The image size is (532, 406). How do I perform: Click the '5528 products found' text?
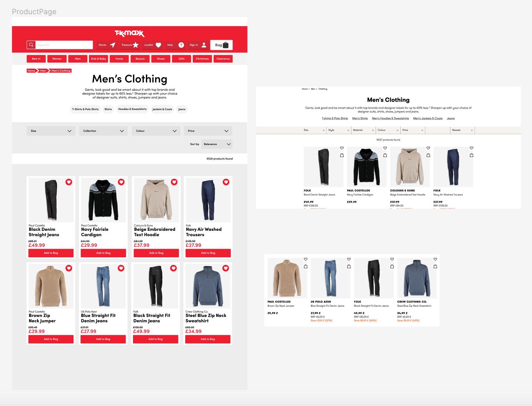tap(220, 159)
